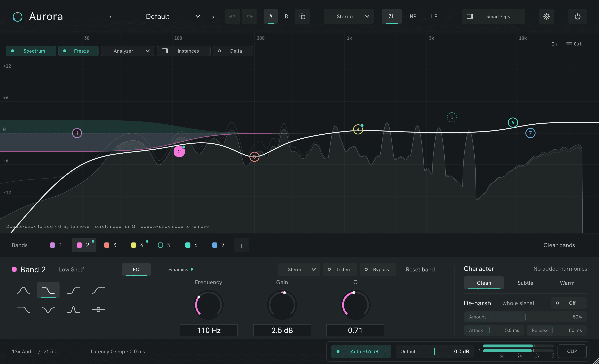
Task: Select LP phase mode
Action: click(x=434, y=16)
